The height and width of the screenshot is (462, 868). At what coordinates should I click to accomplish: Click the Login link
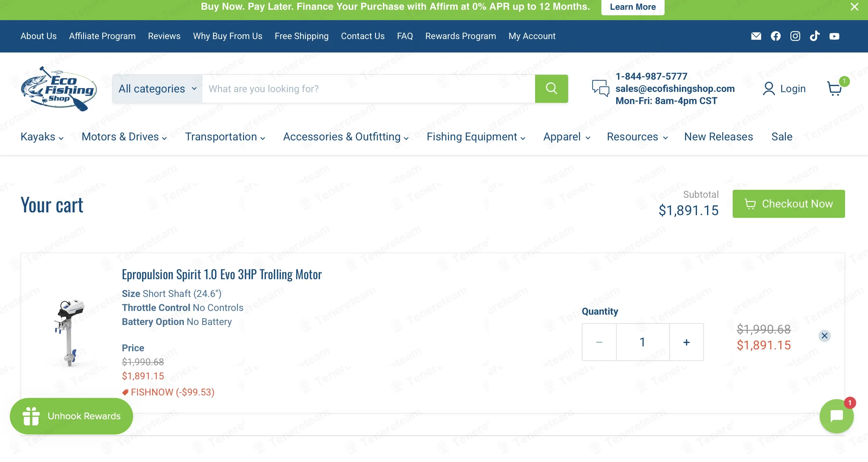pos(784,88)
